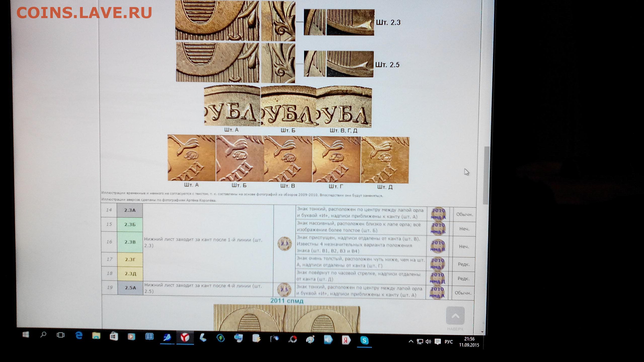This screenshot has width=644, height=362.
Task: Click the Шт. 2.5 label
Action: click(x=387, y=65)
